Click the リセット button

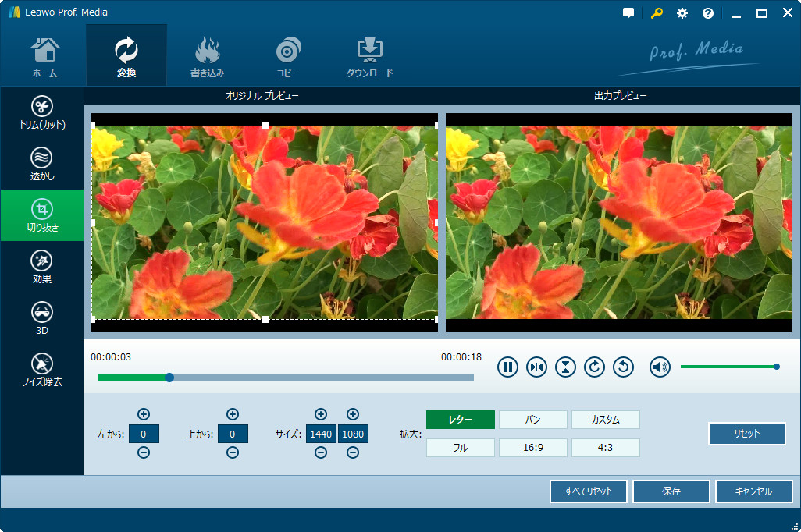[x=747, y=434]
